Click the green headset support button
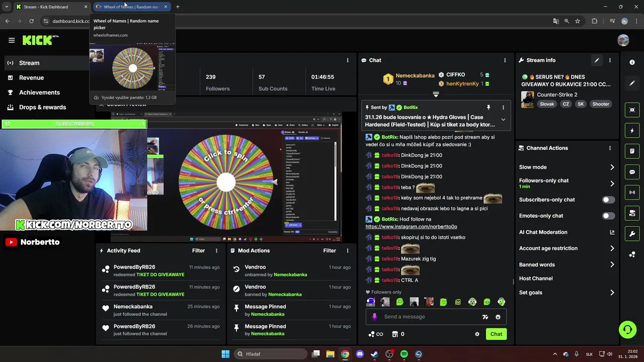Screen dimensions: 644x362 tap(627, 330)
